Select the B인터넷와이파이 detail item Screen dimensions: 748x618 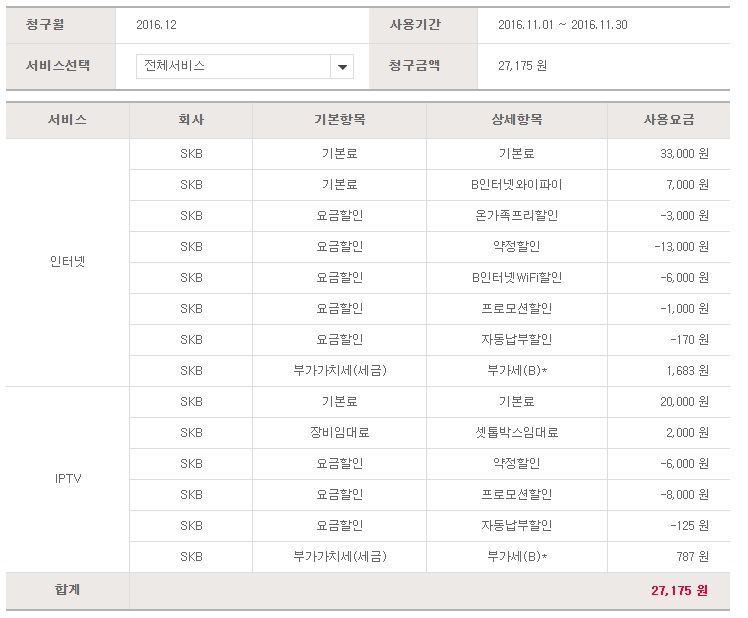click(x=516, y=185)
